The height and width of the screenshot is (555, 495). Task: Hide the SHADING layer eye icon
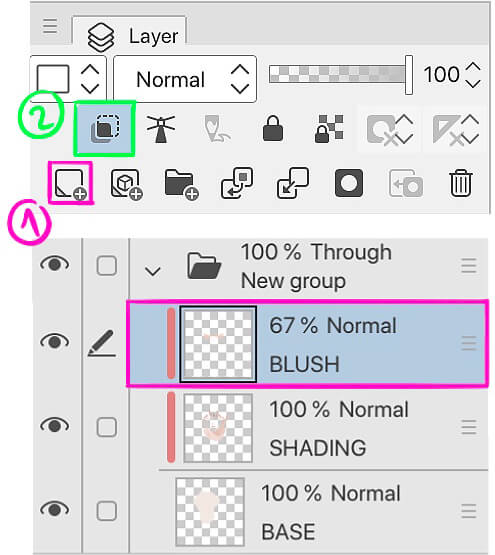click(55, 425)
